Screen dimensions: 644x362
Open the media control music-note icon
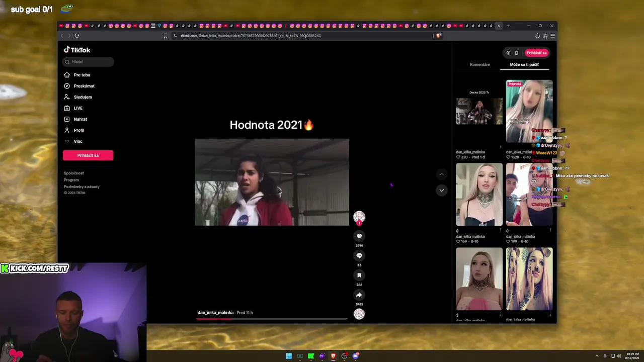point(545,36)
